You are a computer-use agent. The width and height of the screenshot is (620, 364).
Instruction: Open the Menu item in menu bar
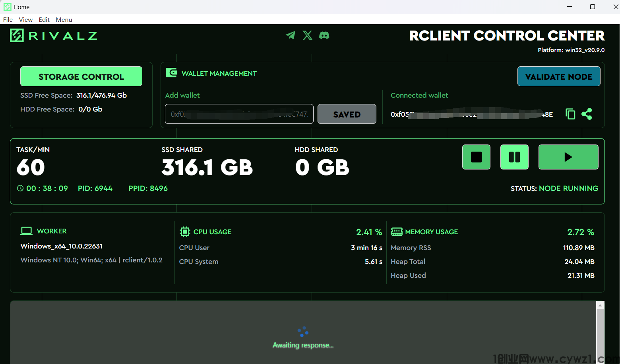pyautogui.click(x=64, y=19)
